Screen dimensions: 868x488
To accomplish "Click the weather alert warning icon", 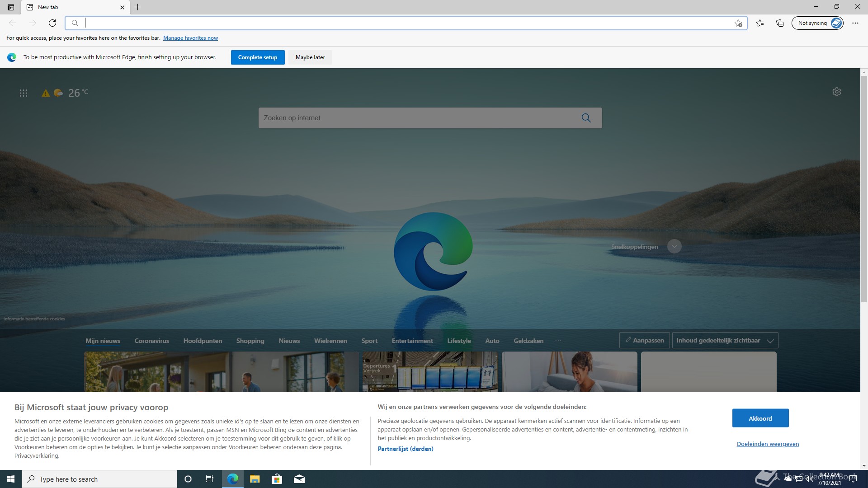I will 46,93.
